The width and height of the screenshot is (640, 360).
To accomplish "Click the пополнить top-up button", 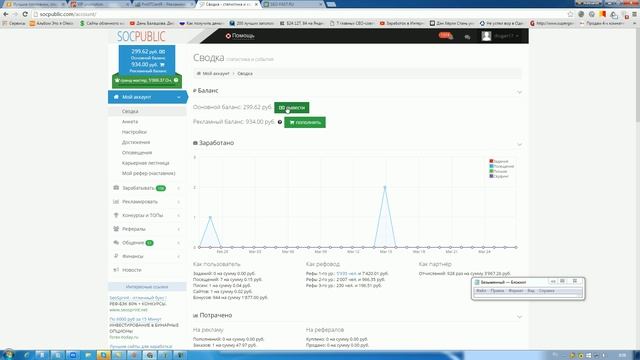I will pyautogui.click(x=304, y=122).
